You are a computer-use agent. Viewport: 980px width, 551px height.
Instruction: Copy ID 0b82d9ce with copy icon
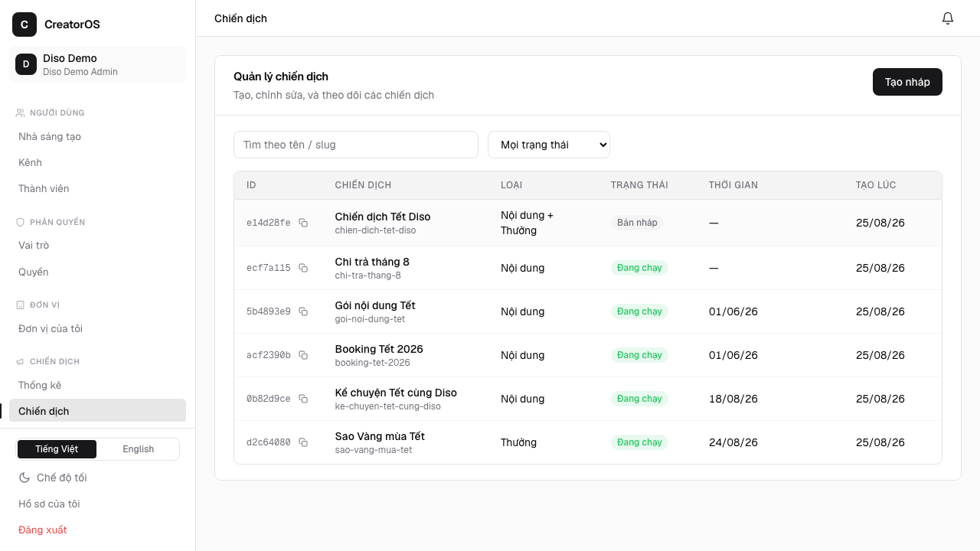[x=303, y=399]
